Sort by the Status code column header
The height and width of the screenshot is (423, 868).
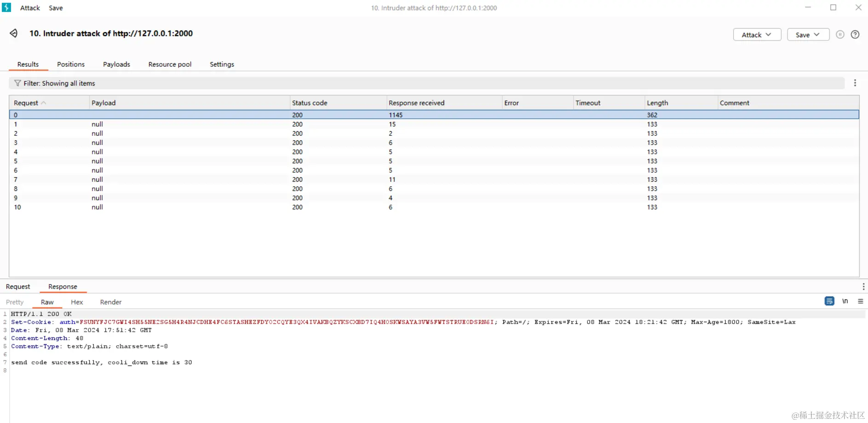338,103
